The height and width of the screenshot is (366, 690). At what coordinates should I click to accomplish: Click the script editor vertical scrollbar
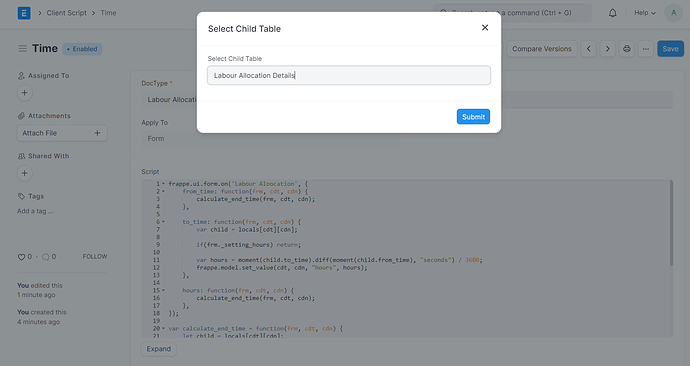click(x=671, y=223)
